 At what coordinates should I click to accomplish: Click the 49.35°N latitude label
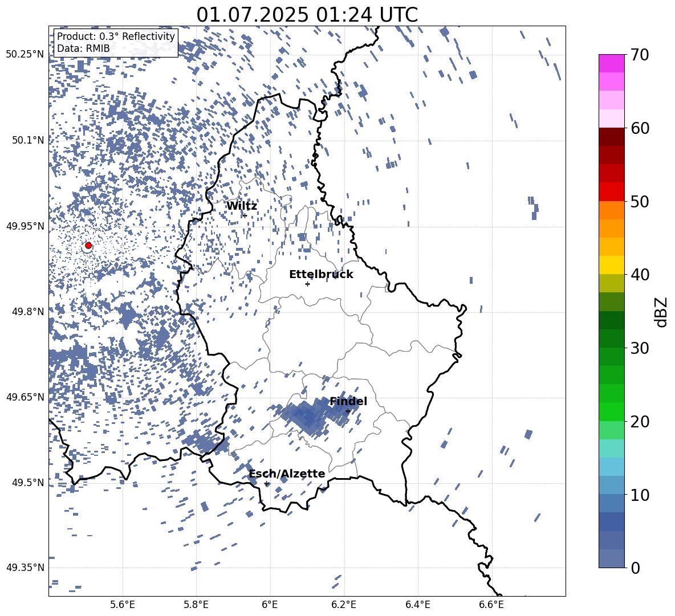coord(25,568)
